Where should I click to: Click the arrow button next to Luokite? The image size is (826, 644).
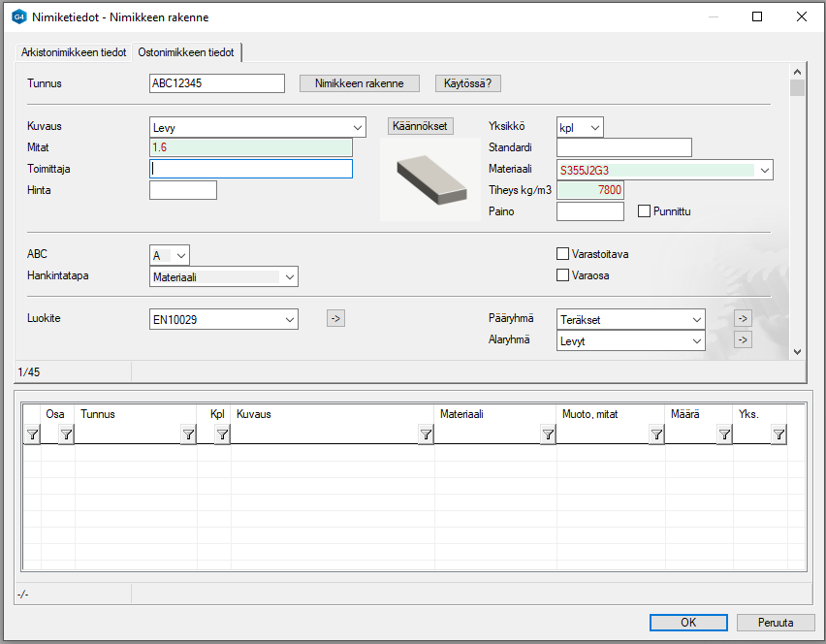[x=335, y=318]
